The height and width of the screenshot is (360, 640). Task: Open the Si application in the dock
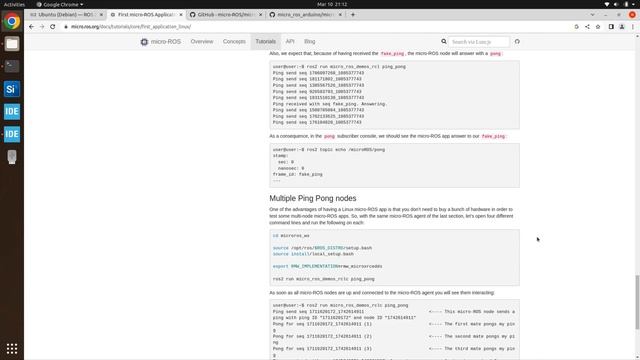(x=12, y=89)
